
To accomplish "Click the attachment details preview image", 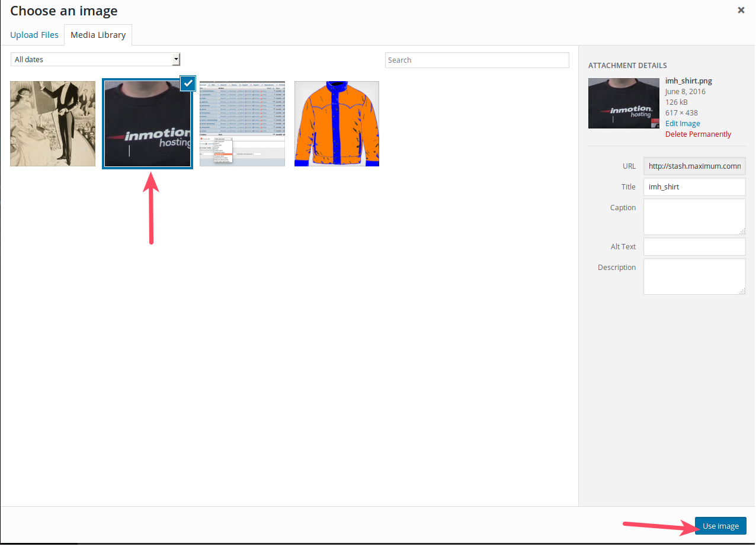I will pos(624,103).
